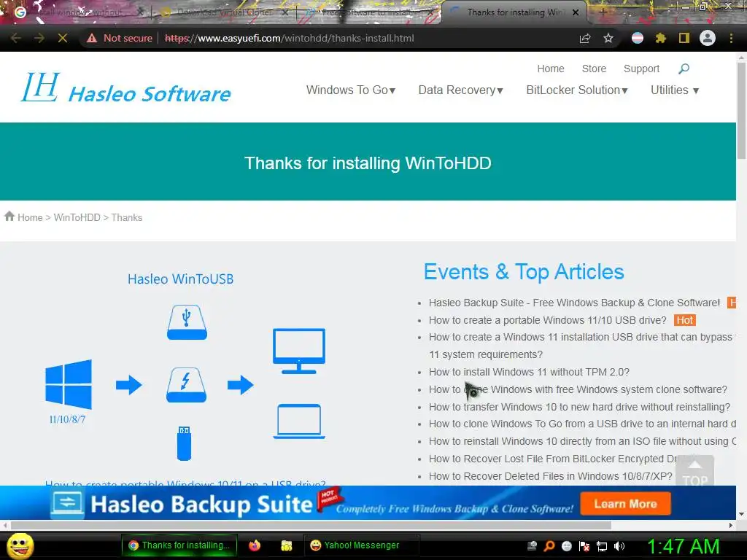The height and width of the screenshot is (560, 747).
Task: Click the breadcrumb home house icon
Action: point(9,217)
